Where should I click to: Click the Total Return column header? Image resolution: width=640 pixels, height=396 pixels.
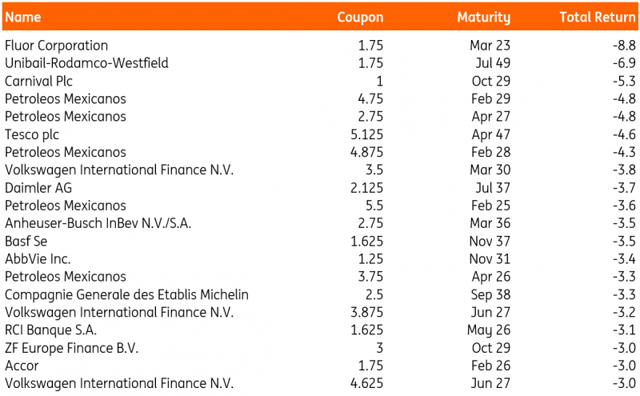point(598,17)
